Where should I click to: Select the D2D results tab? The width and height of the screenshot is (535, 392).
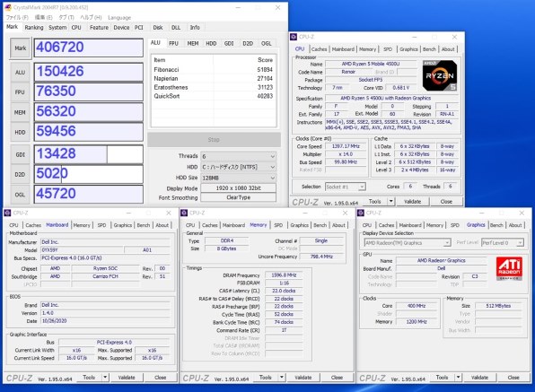point(248,44)
